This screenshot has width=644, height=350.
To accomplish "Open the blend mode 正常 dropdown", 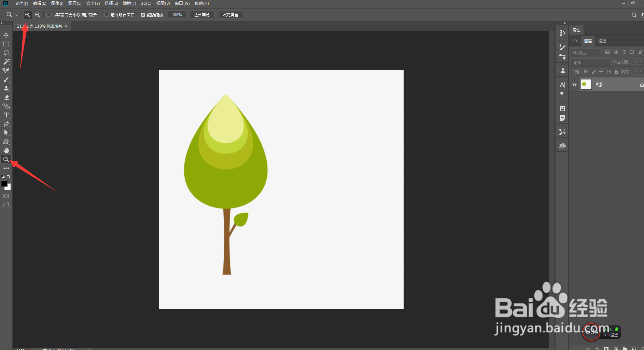I will point(590,62).
